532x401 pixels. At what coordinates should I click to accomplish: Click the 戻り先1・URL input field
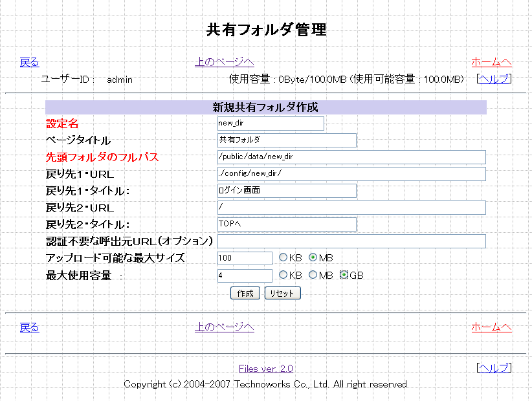click(351, 174)
